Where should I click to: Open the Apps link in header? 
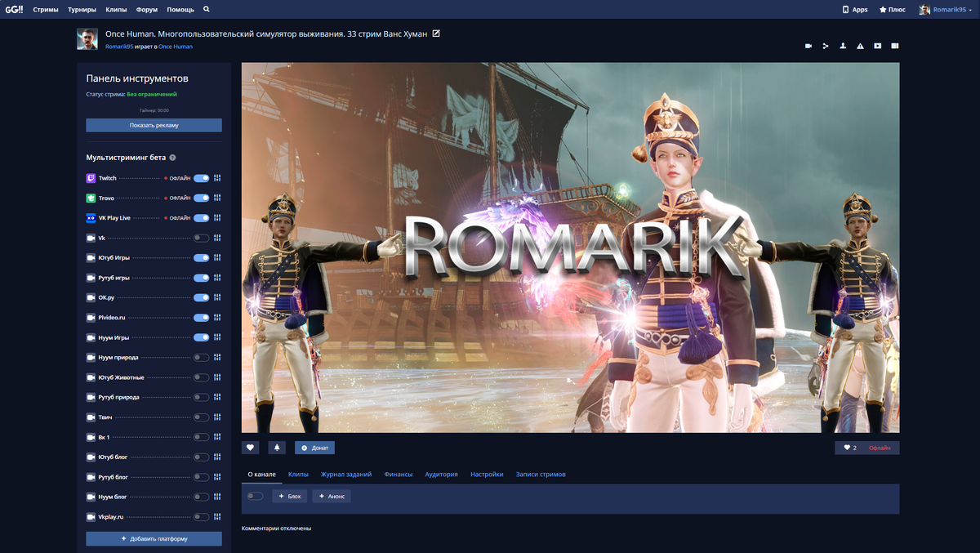(x=855, y=9)
